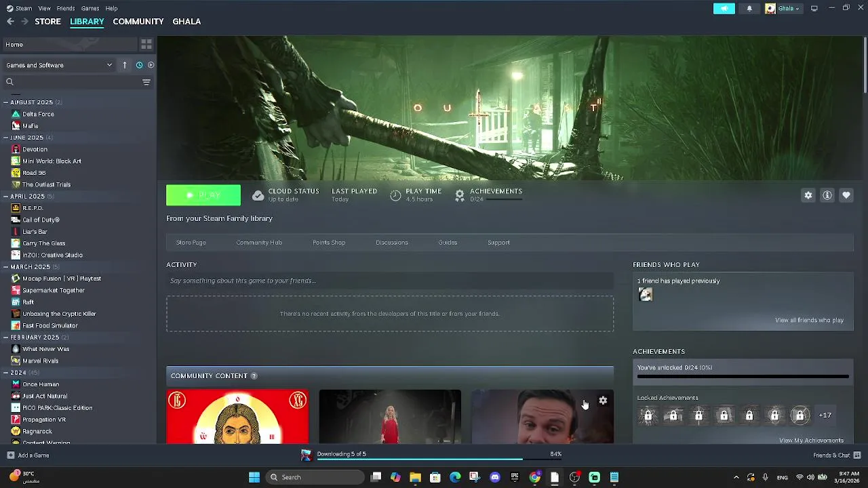The image size is (868, 488).
Task: Select Delta Force in library
Action: coord(38,114)
